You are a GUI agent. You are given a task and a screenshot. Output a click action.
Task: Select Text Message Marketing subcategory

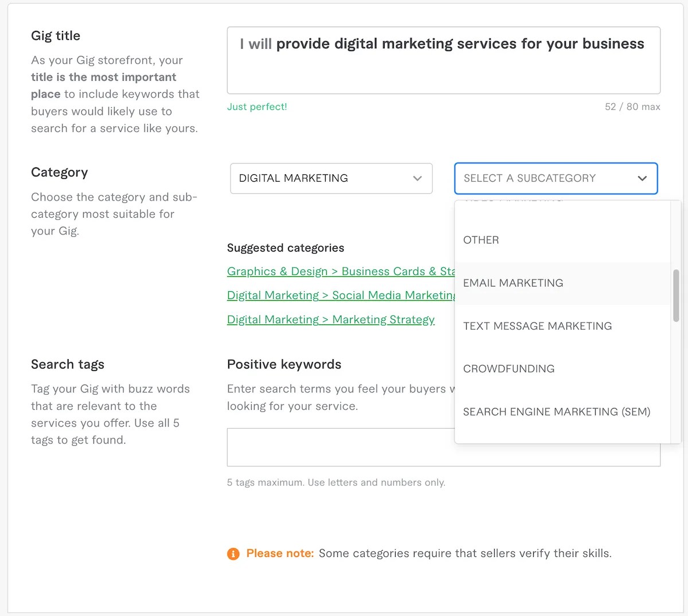[537, 325]
